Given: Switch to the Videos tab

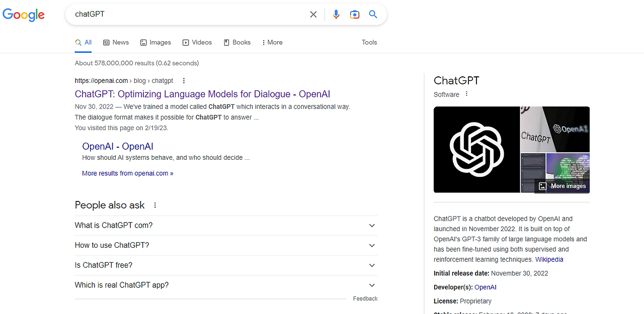Looking at the screenshot, I should (x=197, y=42).
